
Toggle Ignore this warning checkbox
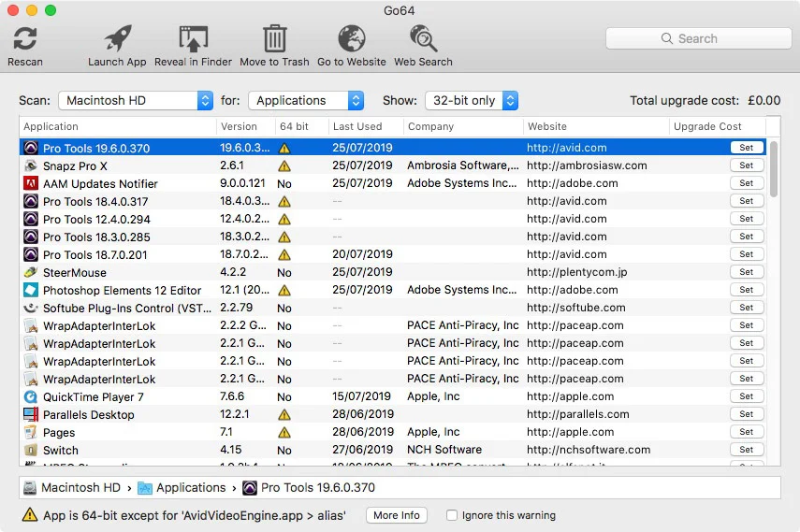pos(452,515)
